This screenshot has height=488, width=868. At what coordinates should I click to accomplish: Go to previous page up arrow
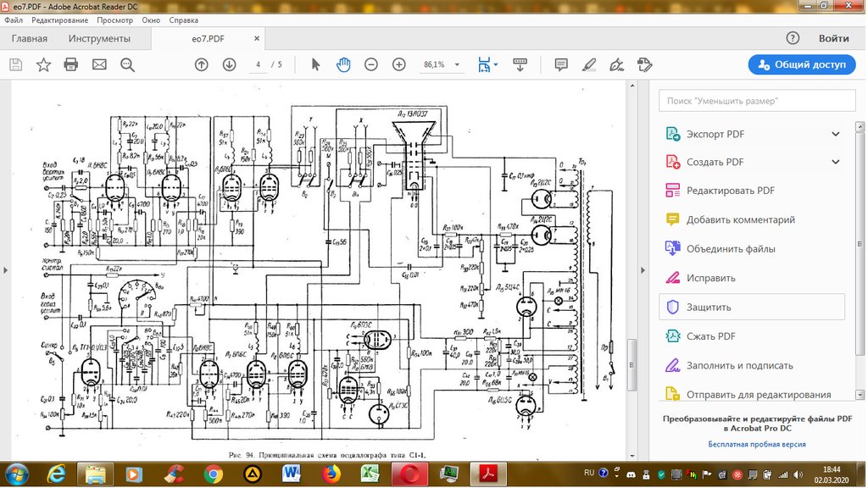tap(202, 64)
